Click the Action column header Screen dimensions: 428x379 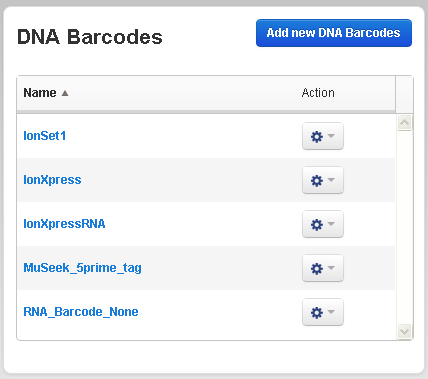pos(318,93)
